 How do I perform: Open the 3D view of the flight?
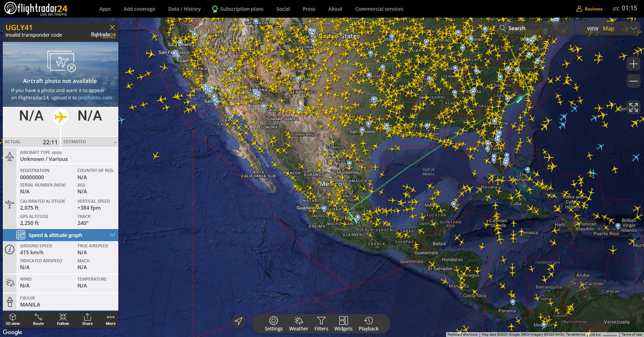point(12,319)
